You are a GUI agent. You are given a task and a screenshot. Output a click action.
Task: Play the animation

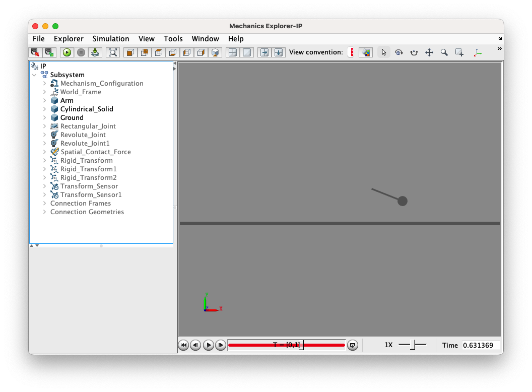pos(209,345)
